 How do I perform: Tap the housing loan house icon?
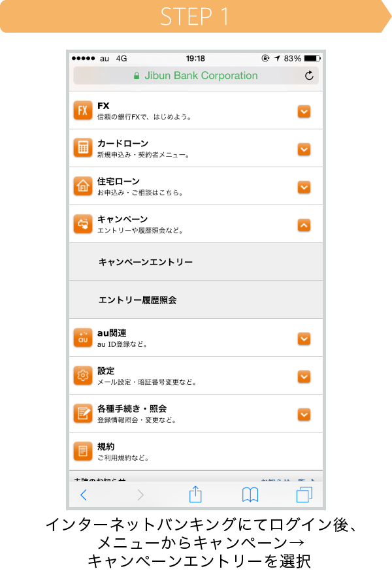click(83, 186)
